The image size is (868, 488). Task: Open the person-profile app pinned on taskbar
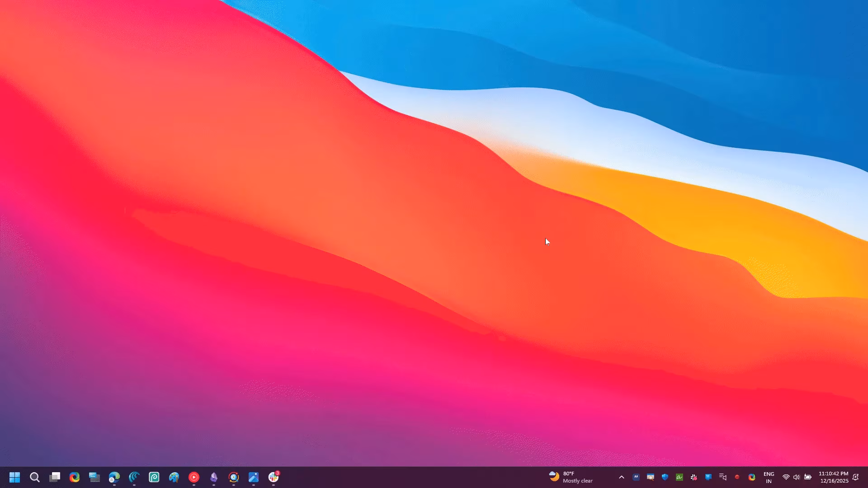[114, 478]
